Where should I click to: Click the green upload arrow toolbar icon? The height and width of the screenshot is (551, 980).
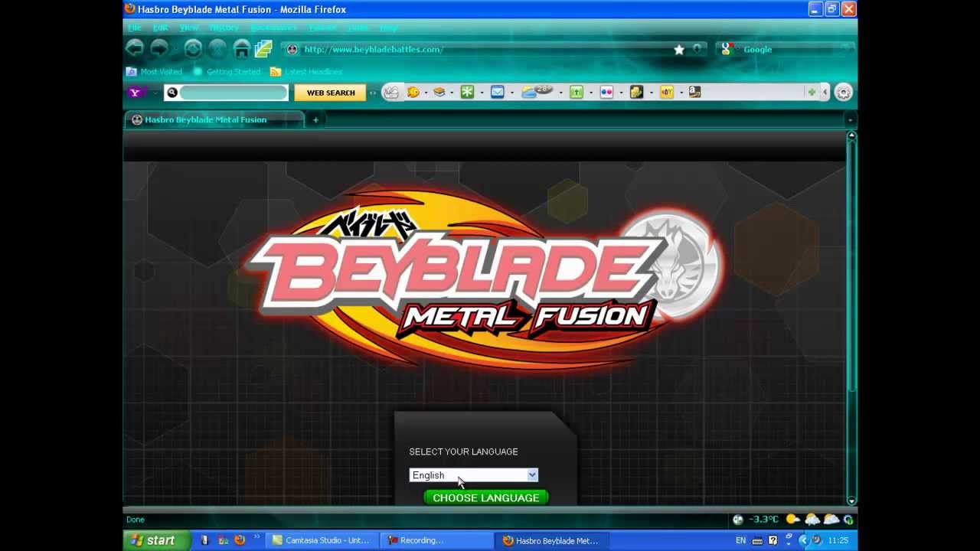(577, 92)
